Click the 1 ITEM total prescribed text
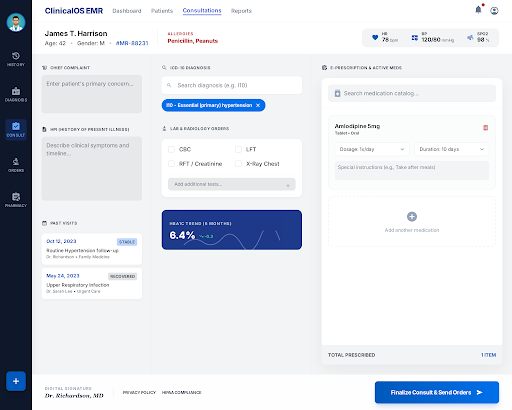 (488, 355)
